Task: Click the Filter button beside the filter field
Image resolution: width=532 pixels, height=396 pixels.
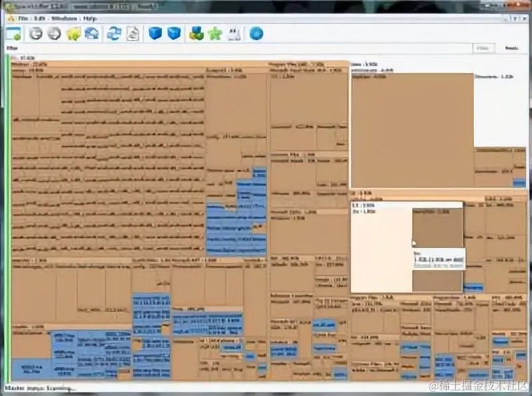Action: tap(483, 48)
